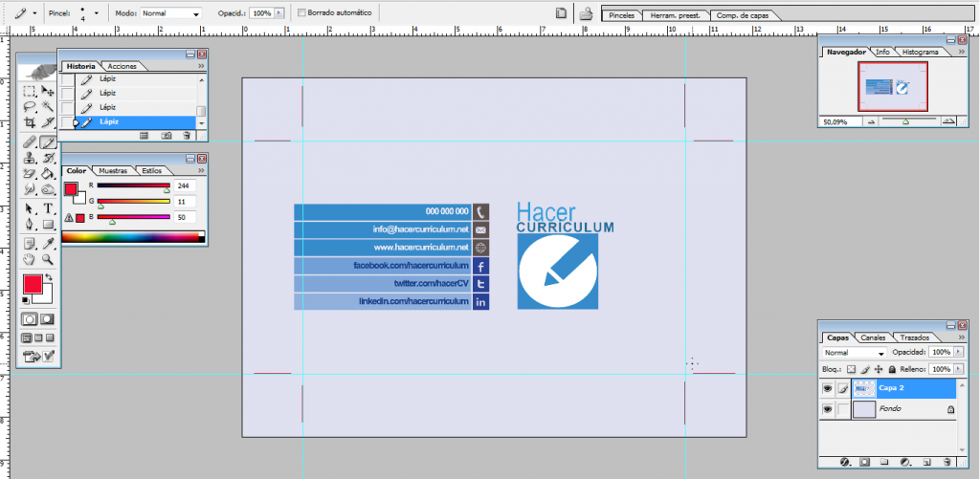
Task: Switch to the Acciones tab
Action: (x=122, y=66)
